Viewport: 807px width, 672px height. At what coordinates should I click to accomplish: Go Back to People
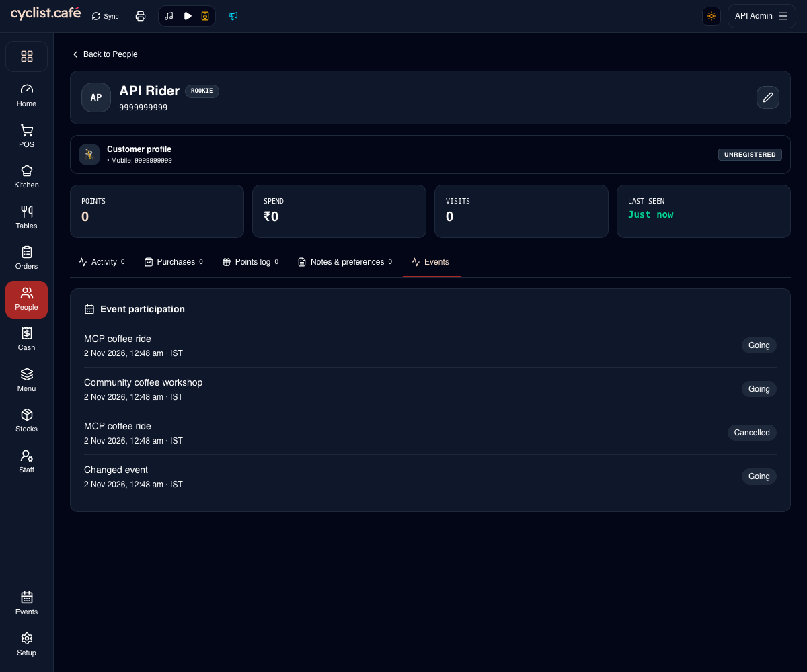(x=105, y=54)
